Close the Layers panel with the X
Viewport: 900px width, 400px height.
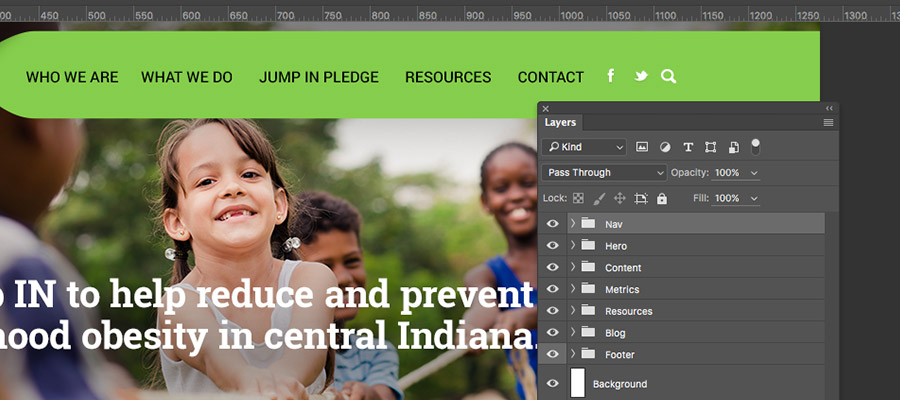tap(545, 108)
